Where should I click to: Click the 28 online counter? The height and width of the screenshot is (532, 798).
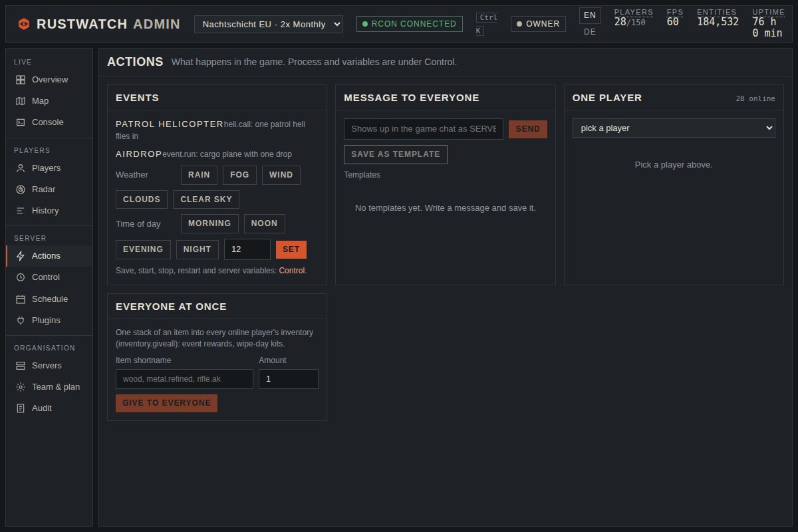[755, 98]
